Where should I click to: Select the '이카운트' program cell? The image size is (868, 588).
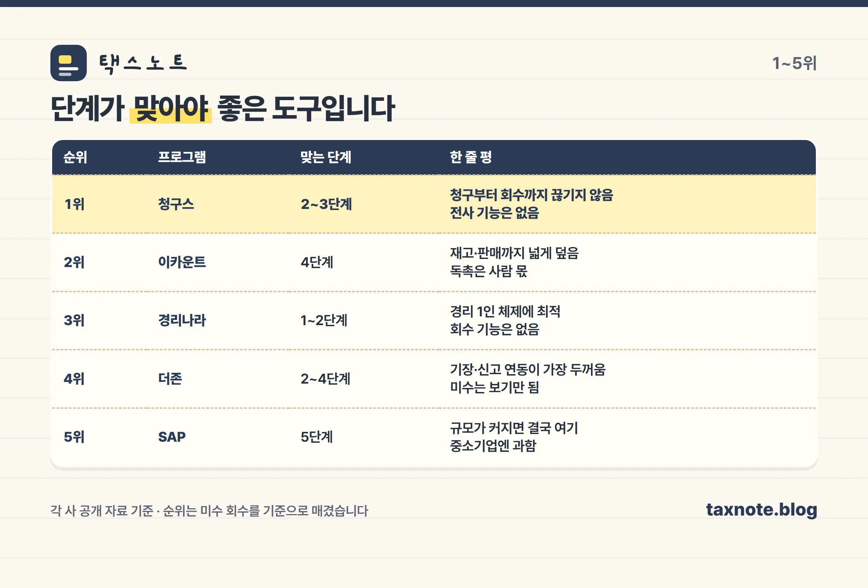point(182,262)
